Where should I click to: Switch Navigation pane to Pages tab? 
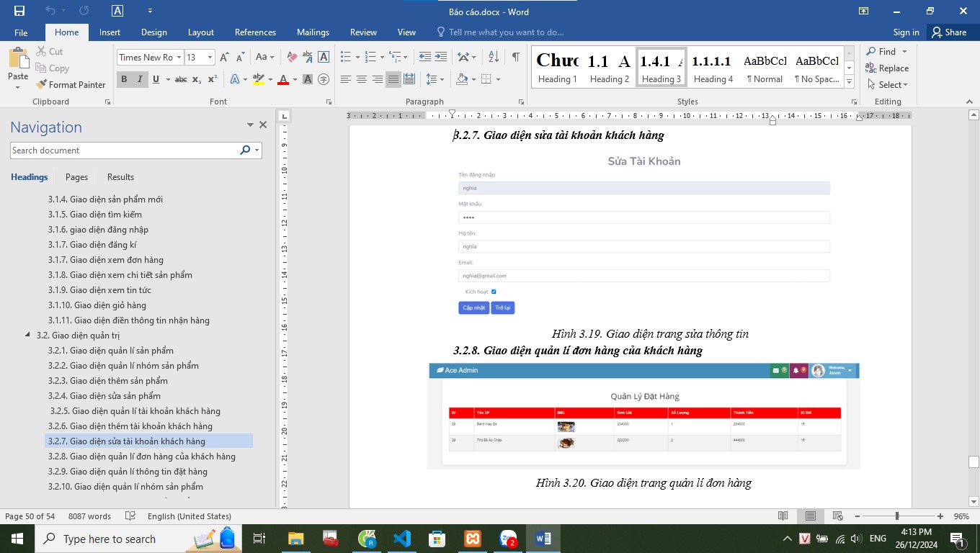click(x=76, y=177)
